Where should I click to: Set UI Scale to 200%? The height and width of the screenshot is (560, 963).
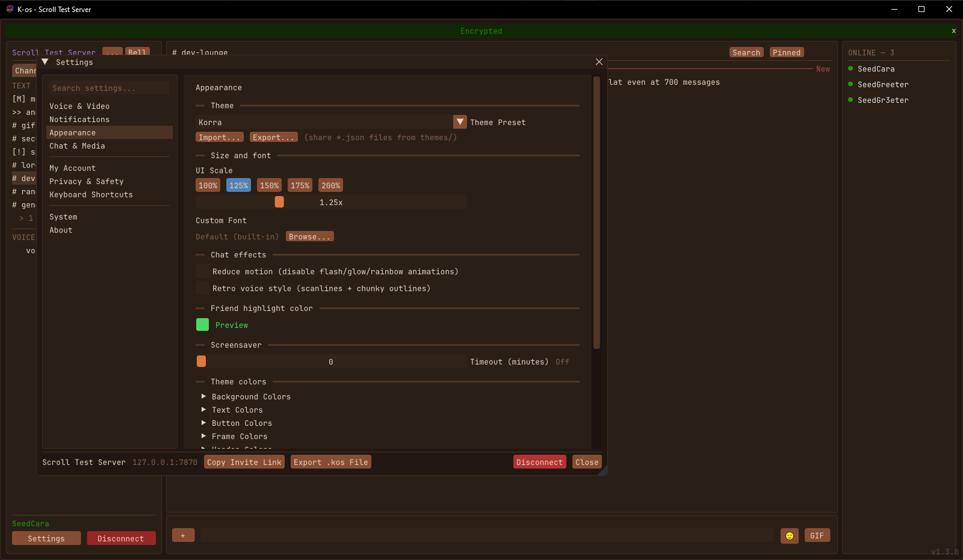point(330,185)
